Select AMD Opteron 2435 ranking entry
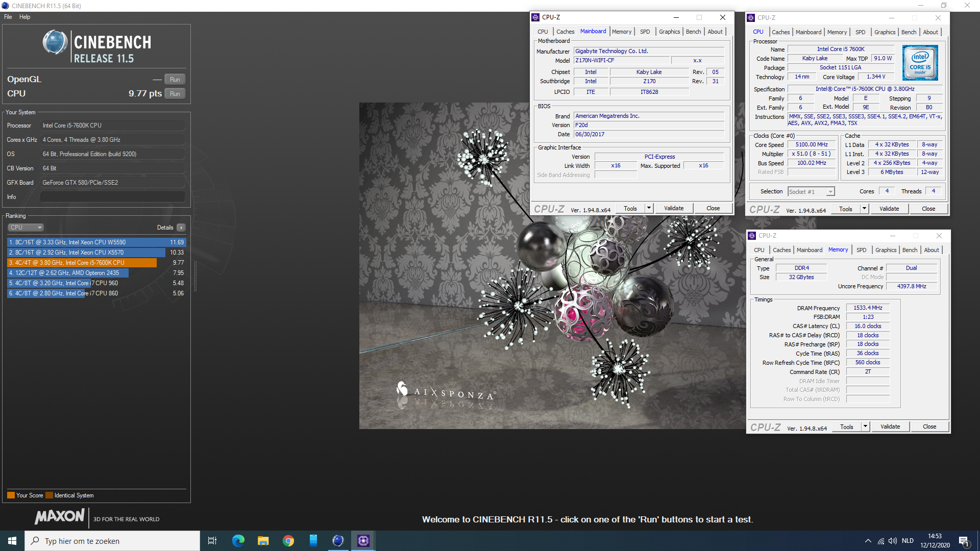Screen dimensions: 980x551 click(x=96, y=273)
